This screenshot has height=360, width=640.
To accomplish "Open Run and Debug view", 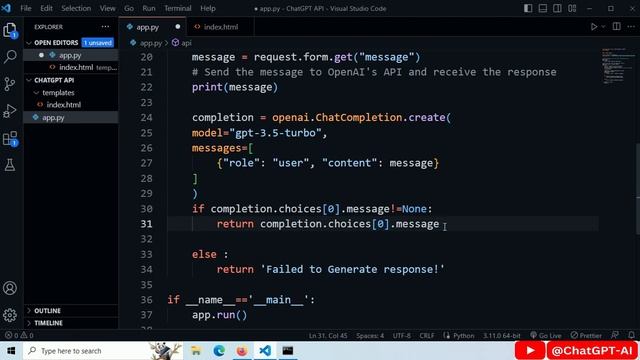I will click(x=10, y=111).
